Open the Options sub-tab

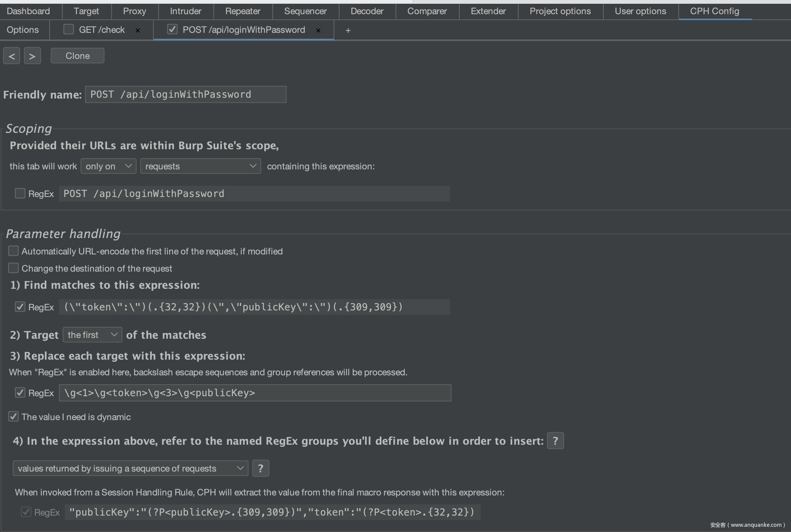[23, 30]
